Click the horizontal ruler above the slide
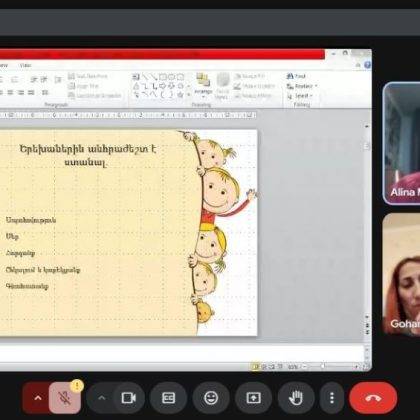420x420 pixels. click(x=128, y=115)
